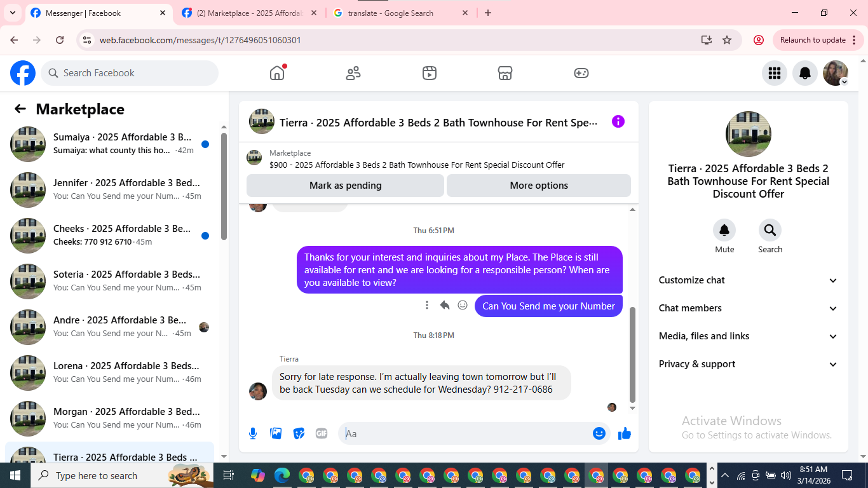The width and height of the screenshot is (868, 488).
Task: Click the taskbar volume icon
Action: tap(785, 475)
